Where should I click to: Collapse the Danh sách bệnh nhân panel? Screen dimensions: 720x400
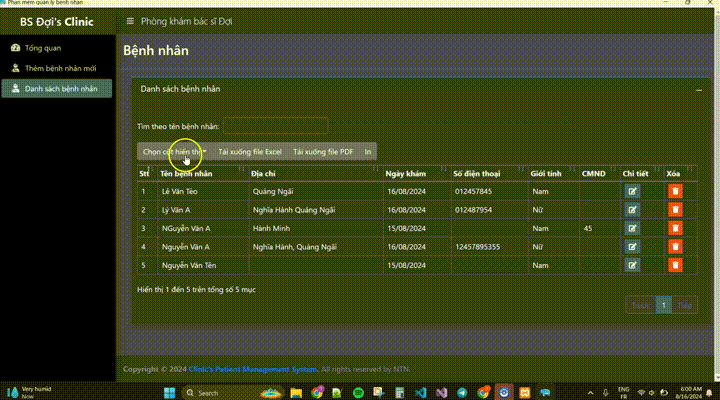(698, 90)
